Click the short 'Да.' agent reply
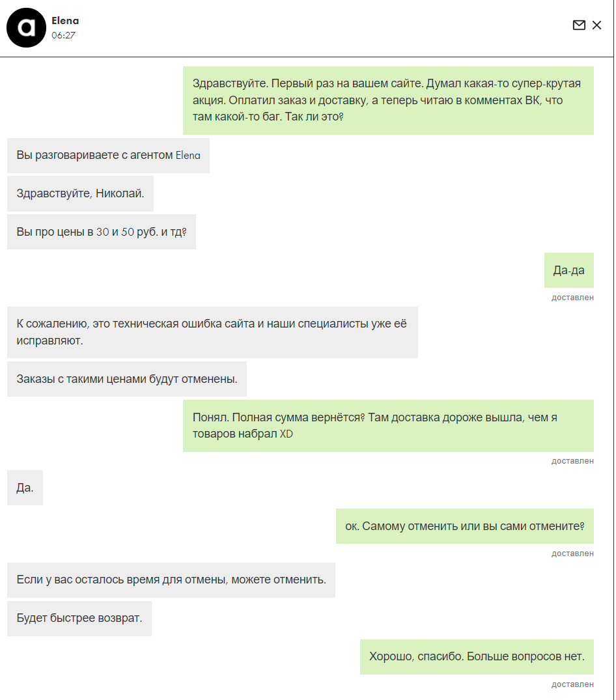 [25, 488]
